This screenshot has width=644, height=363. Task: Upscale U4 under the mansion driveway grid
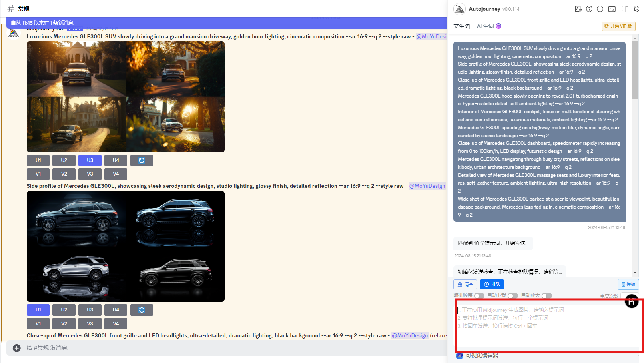[116, 160]
